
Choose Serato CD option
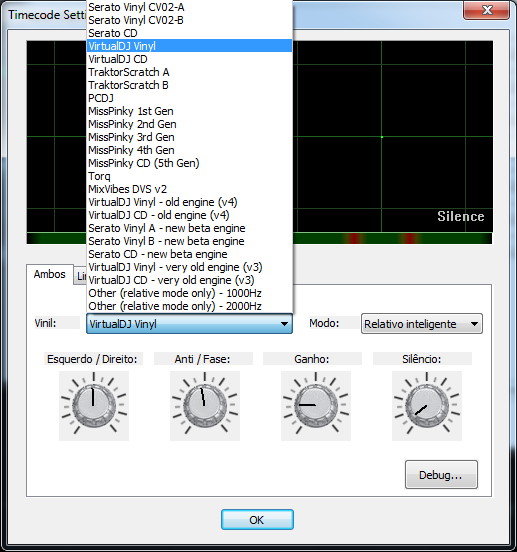[189, 33]
